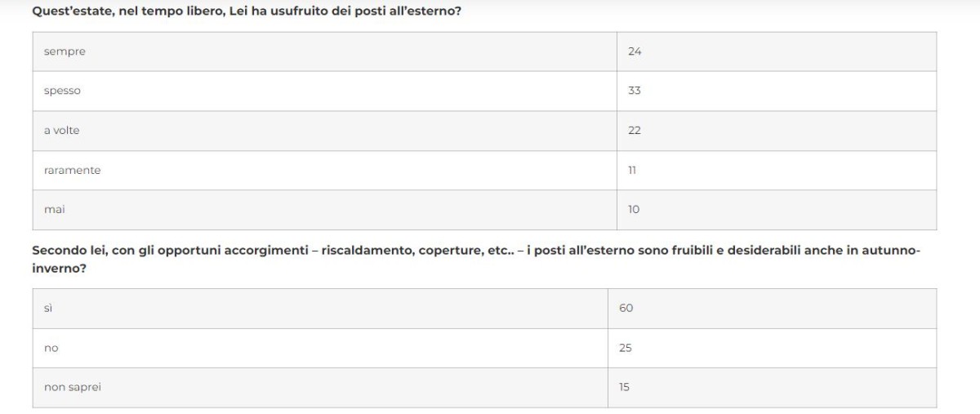Click the word 'inverno?' ending the second question

click(60, 266)
